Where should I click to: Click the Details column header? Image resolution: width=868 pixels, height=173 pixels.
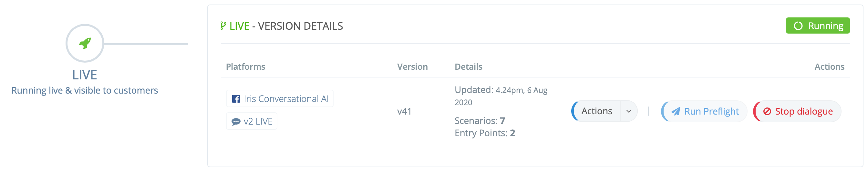(x=468, y=67)
